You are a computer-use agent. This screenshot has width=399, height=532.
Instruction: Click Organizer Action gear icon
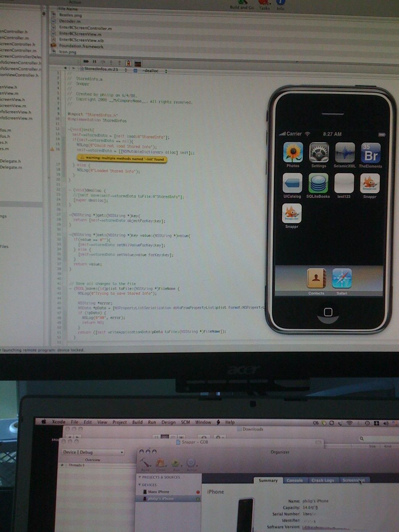tap(191, 464)
